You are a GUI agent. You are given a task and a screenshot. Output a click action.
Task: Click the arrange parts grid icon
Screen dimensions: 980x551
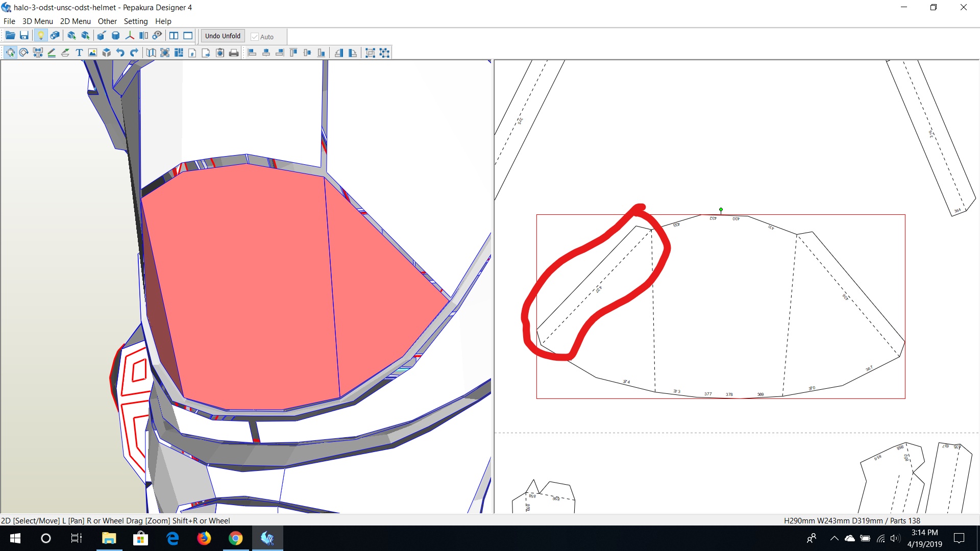click(x=179, y=53)
